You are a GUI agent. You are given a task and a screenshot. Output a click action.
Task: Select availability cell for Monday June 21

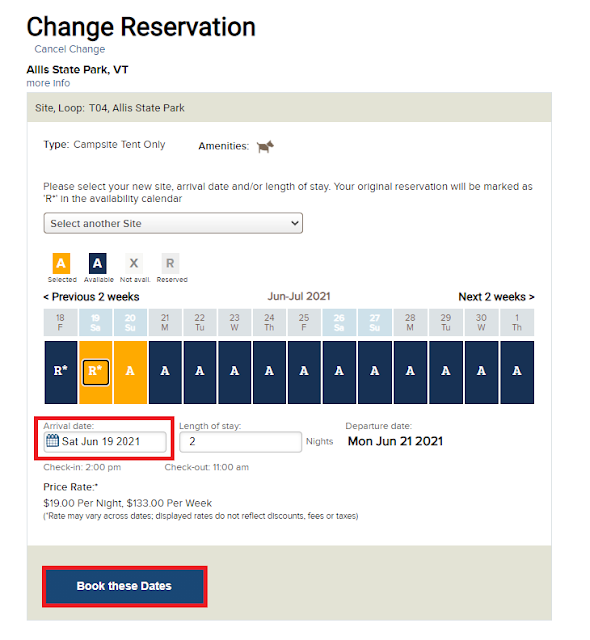165,372
